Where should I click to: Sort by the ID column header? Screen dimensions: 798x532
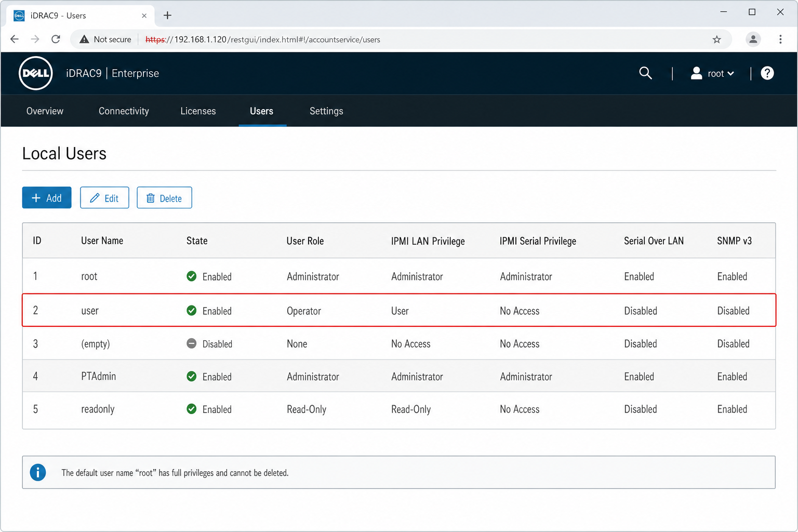pyautogui.click(x=37, y=241)
